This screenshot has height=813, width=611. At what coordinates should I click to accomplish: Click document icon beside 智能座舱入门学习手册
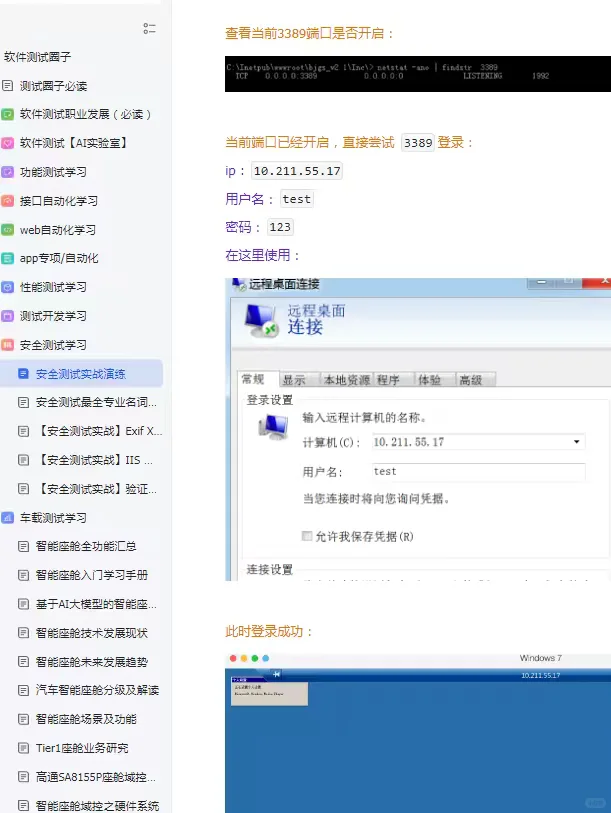click(x=23, y=575)
